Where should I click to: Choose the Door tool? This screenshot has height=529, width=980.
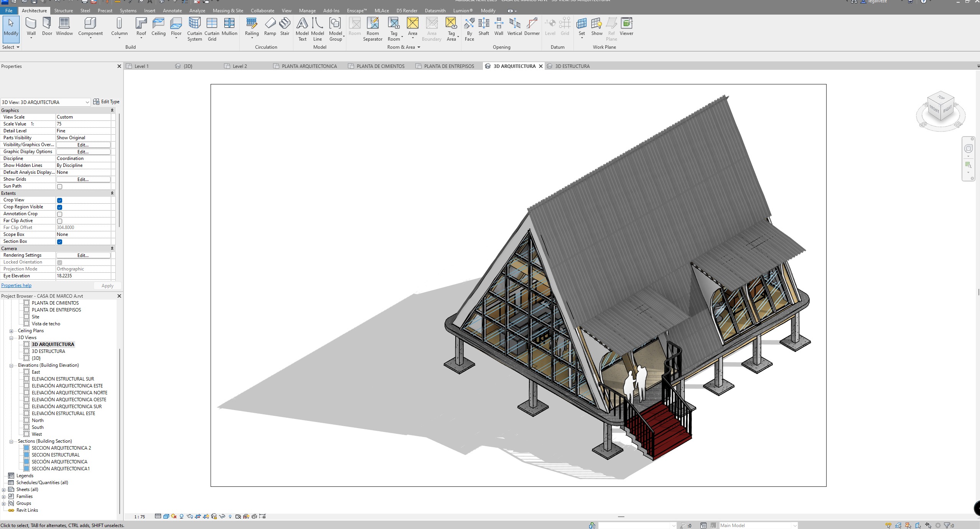47,27
